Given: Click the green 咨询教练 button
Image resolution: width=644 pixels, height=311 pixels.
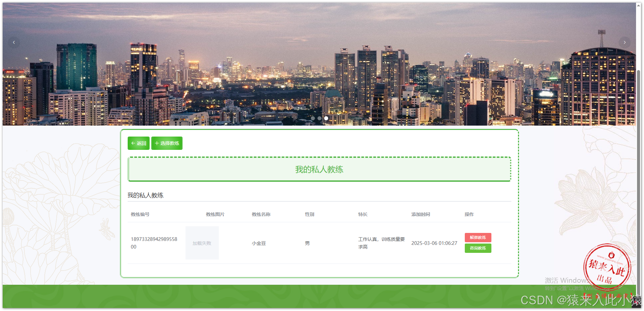Looking at the screenshot, I should coord(478,248).
